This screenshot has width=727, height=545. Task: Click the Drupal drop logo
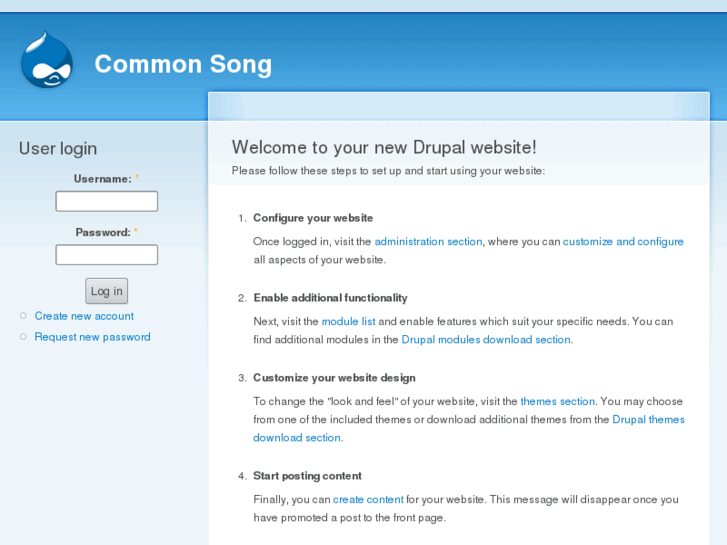[47, 61]
